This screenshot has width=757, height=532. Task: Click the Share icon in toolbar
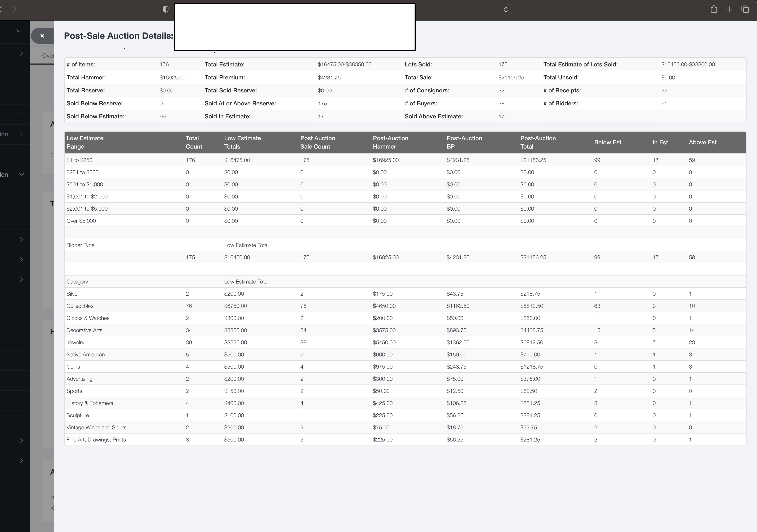click(x=714, y=9)
